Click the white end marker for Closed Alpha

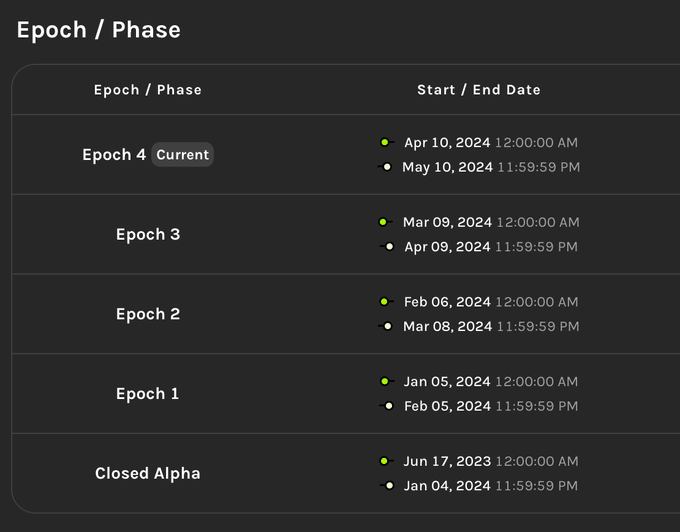(x=388, y=485)
